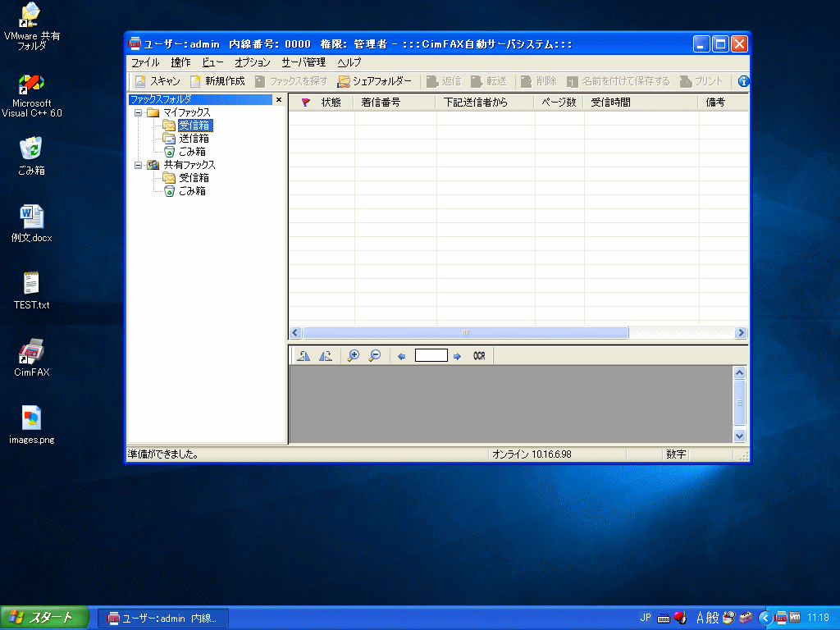This screenshot has width=840, height=630.
Task: Click status text オンライン 10.16.6.98
Action: click(532, 454)
